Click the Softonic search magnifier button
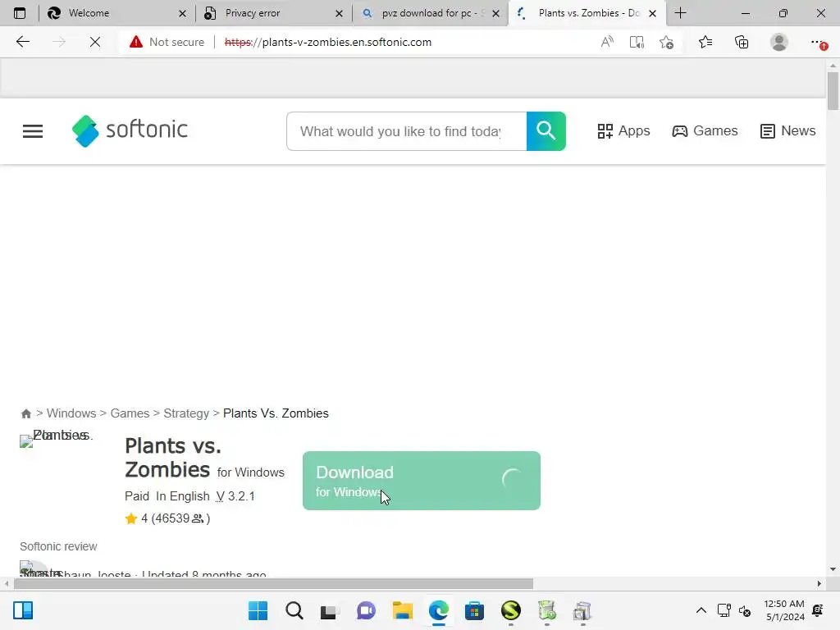 (546, 131)
